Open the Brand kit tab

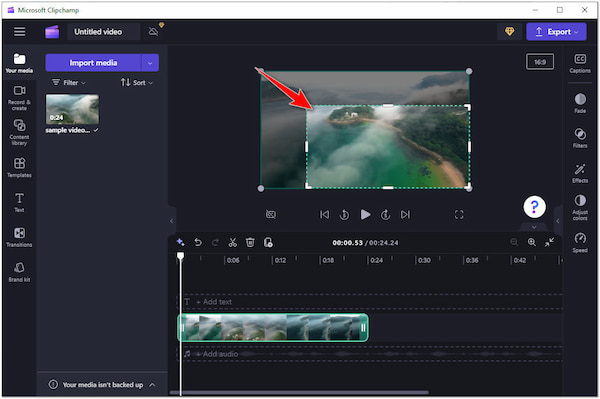19,272
